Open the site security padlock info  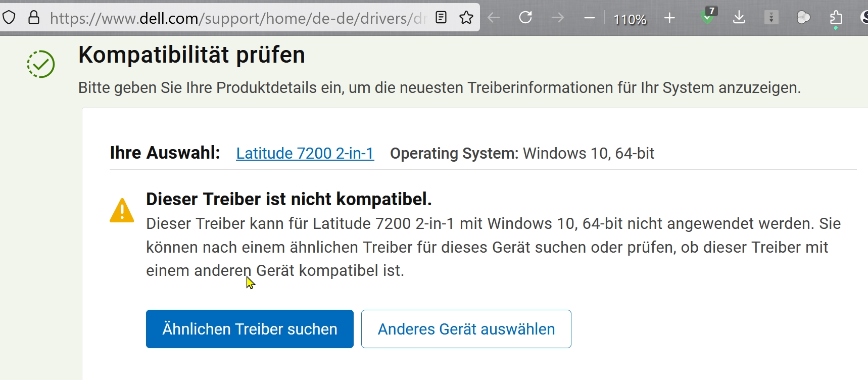pyautogui.click(x=34, y=18)
